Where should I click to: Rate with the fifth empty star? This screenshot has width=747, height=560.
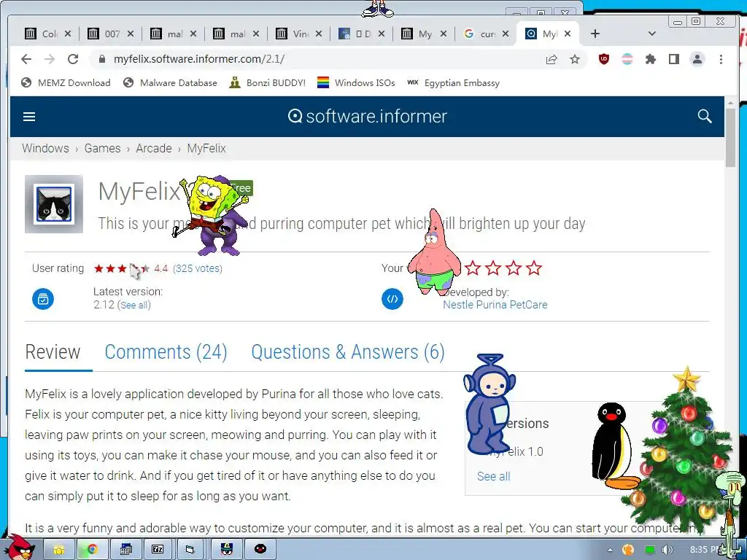tap(534, 268)
